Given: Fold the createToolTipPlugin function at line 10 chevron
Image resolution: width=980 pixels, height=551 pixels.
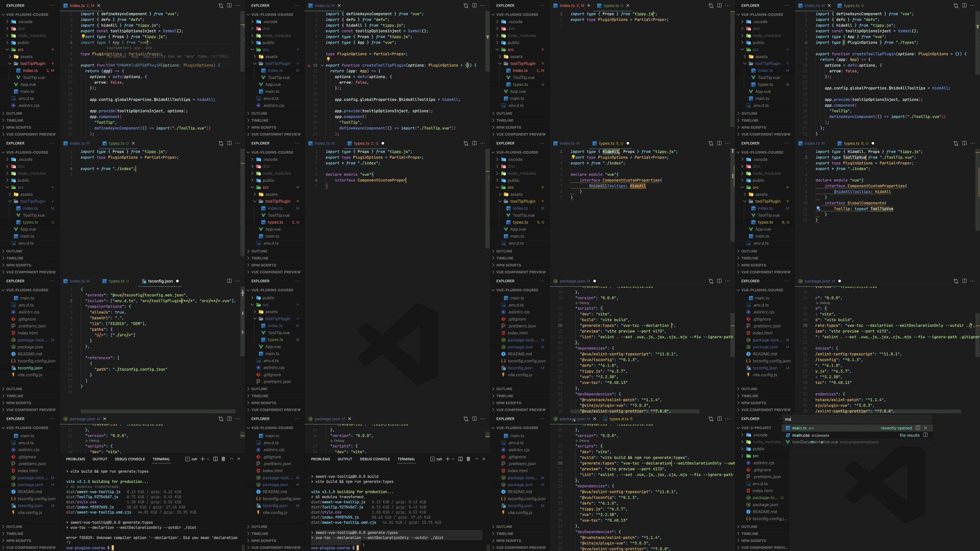Looking at the screenshot, I should [322, 66].
